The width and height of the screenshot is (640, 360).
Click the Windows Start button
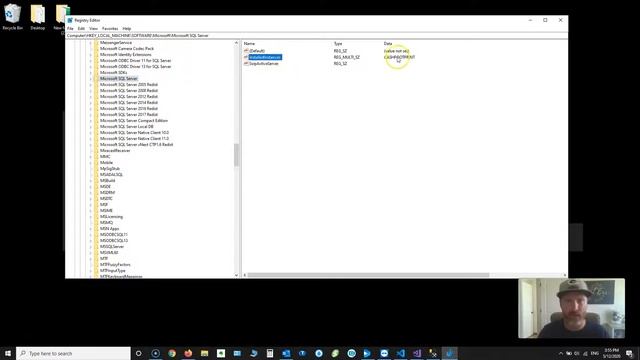[x=8, y=353]
